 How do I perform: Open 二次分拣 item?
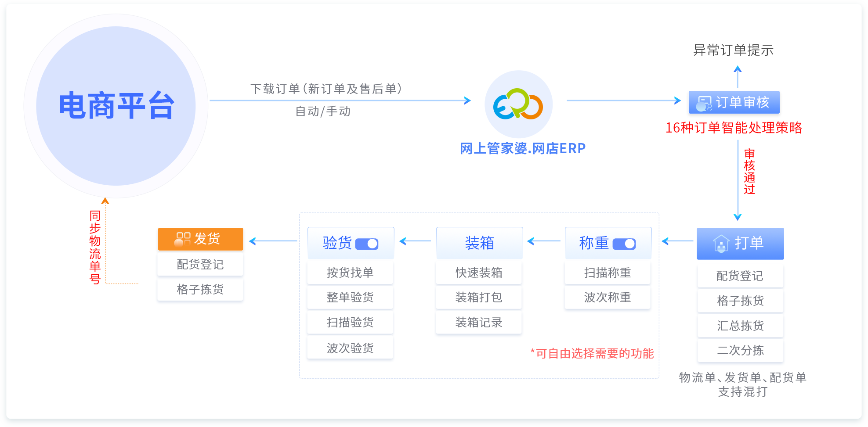tap(740, 350)
